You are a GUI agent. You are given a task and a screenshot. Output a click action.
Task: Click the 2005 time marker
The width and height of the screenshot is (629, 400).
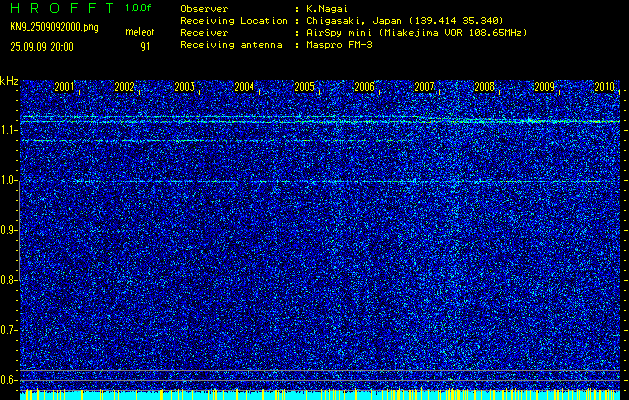click(304, 87)
